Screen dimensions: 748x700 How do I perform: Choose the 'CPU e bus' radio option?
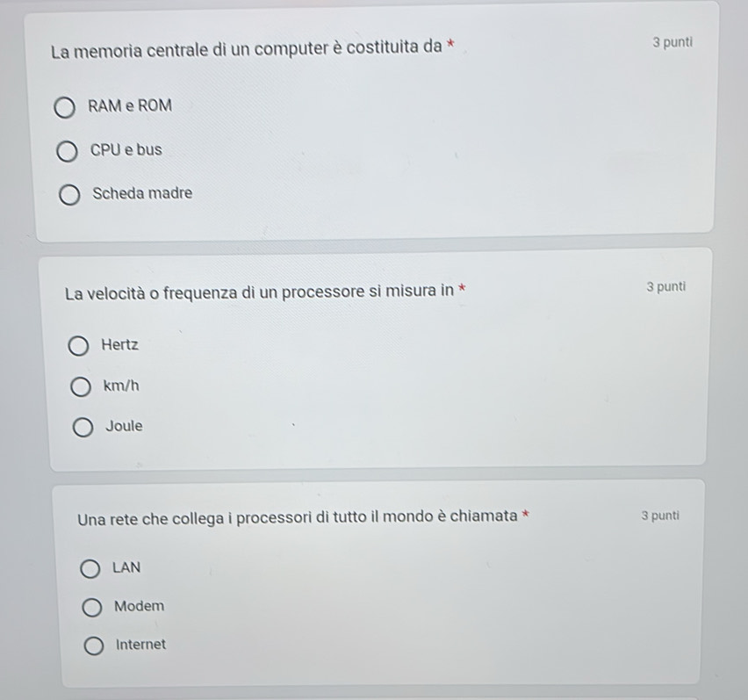[x=67, y=151]
